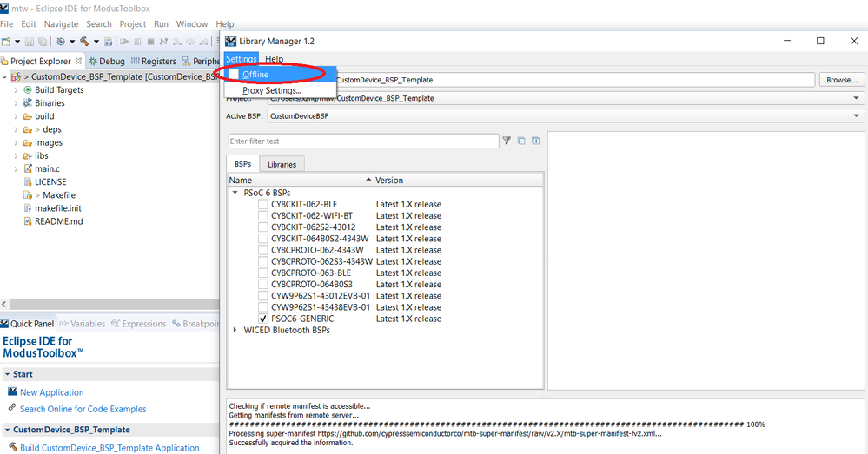This screenshot has height=454, width=868.
Task: Switch to the Libraries tab
Action: point(282,164)
